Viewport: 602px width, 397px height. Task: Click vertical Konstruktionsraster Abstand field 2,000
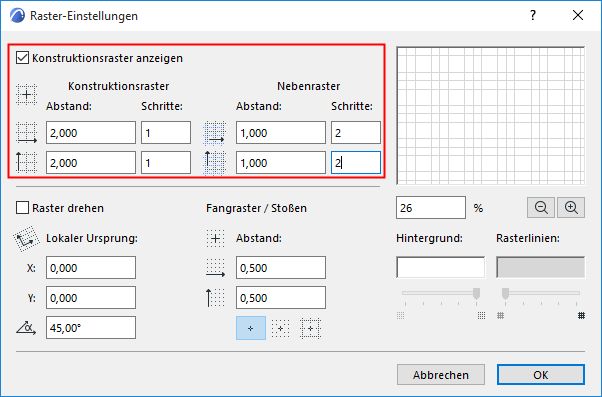pyautogui.click(x=91, y=163)
